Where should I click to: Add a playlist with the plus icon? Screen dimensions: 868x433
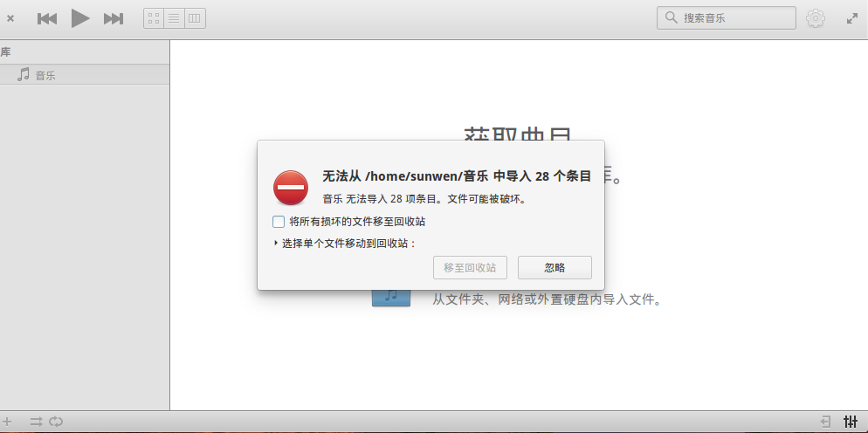click(7, 422)
